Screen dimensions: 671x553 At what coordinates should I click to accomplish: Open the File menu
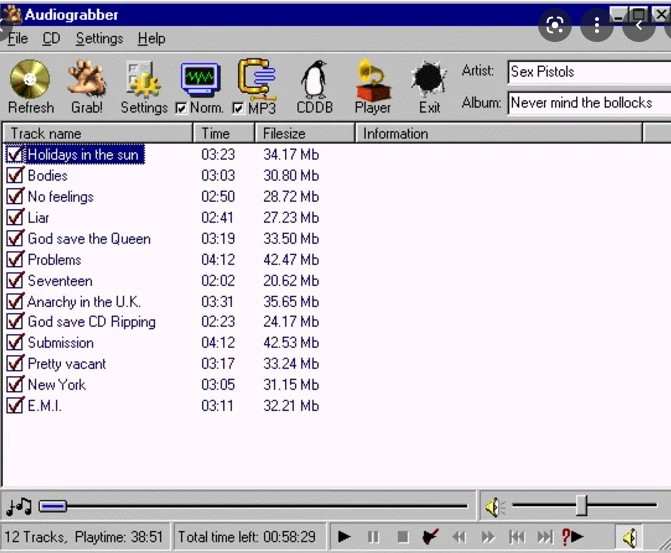(18, 39)
